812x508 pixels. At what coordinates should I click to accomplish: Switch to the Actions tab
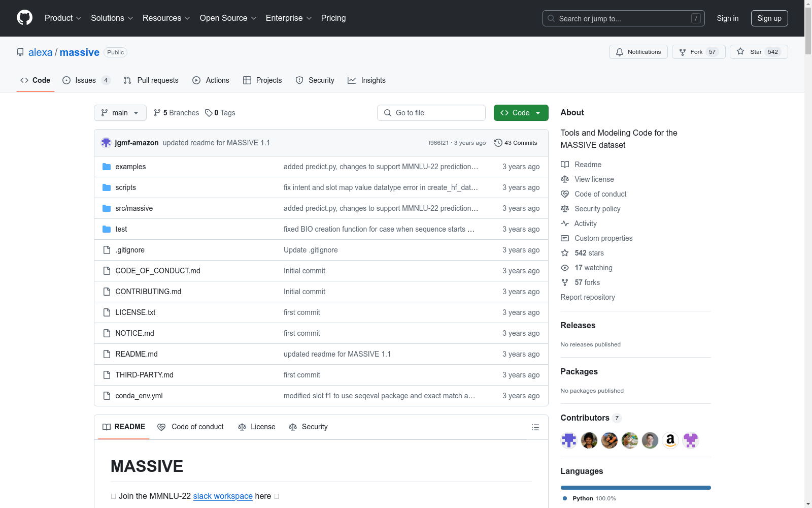pyautogui.click(x=211, y=80)
